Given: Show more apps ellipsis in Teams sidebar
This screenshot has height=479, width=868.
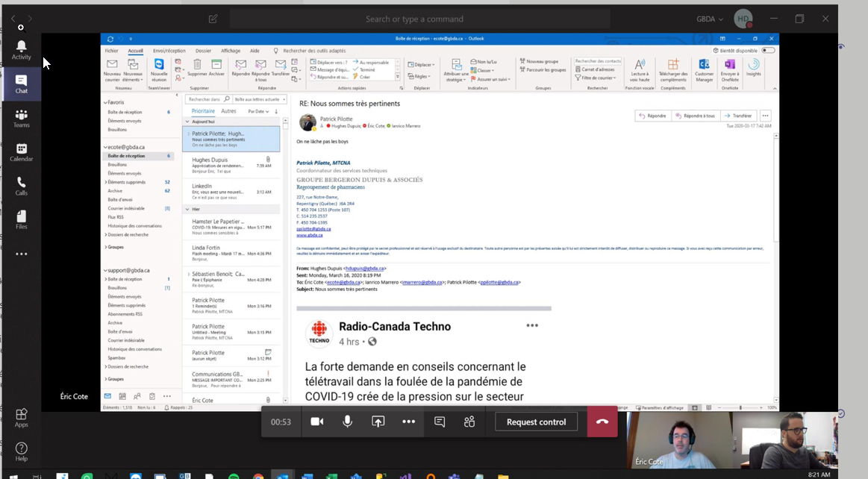Looking at the screenshot, I should tap(21, 254).
